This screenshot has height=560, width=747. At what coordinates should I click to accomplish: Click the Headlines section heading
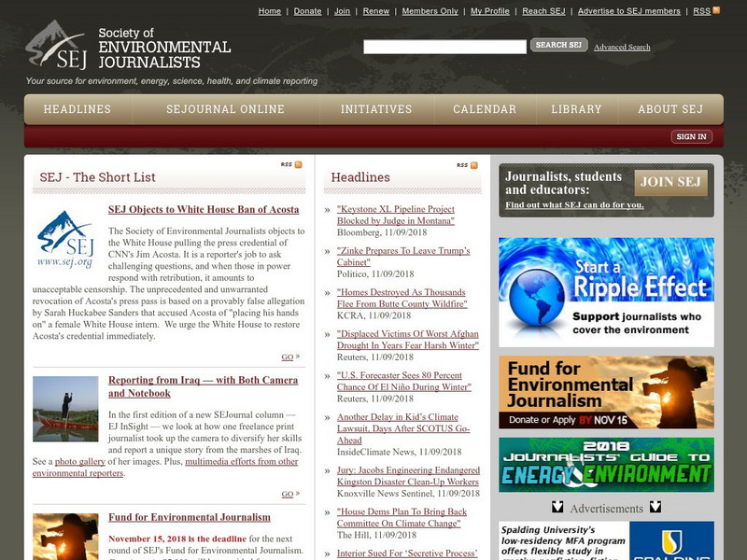[x=360, y=177]
